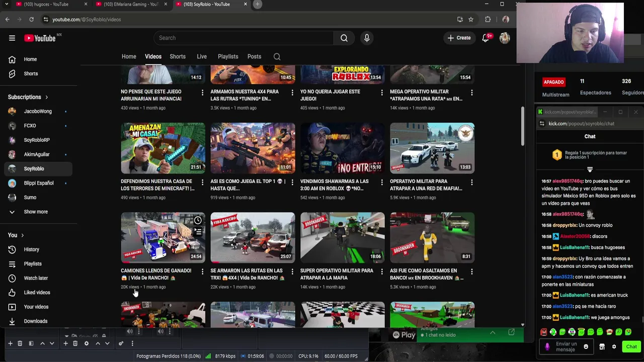644x362 pixels.
Task: Open the notifications bell
Action: pyautogui.click(x=486, y=38)
